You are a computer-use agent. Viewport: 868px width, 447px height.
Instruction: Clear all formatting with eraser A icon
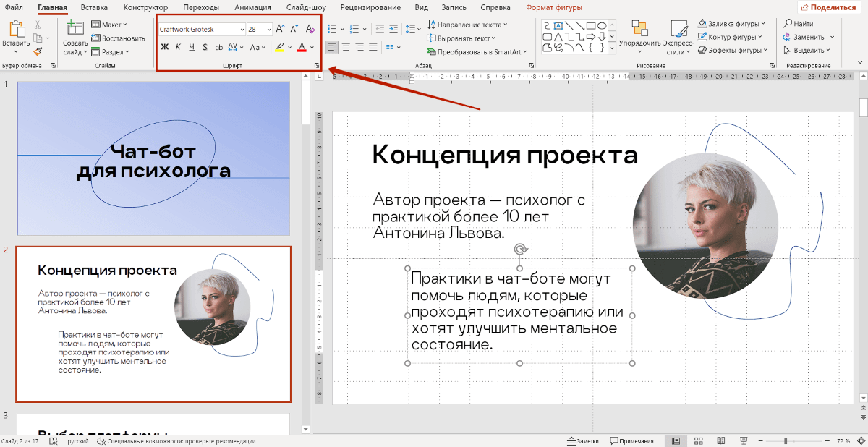[x=310, y=29]
